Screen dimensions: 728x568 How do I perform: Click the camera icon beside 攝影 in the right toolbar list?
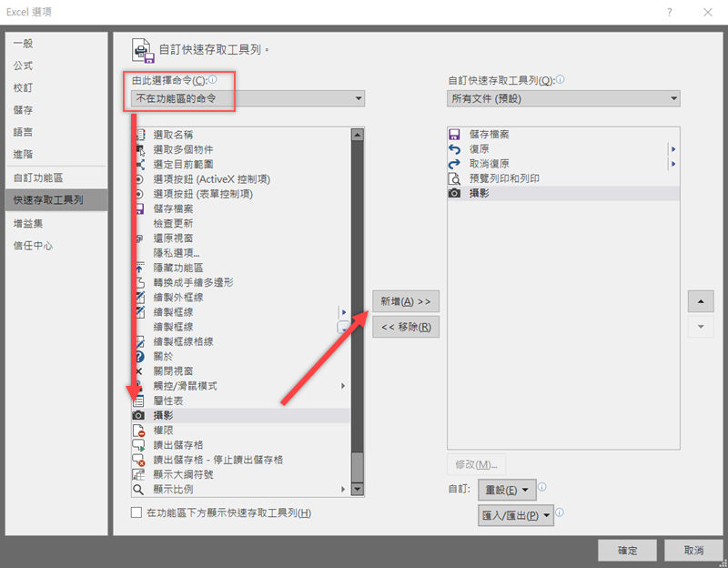click(x=454, y=193)
